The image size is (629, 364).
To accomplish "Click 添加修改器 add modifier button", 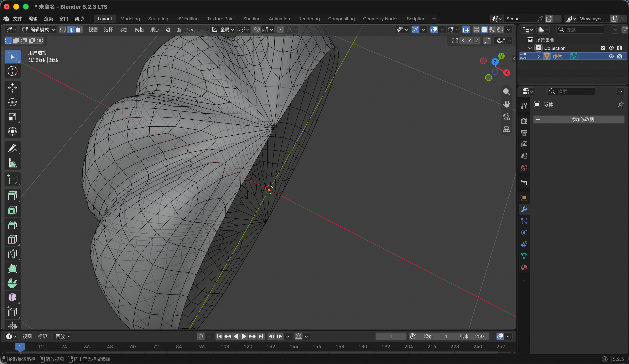I will pos(579,119).
